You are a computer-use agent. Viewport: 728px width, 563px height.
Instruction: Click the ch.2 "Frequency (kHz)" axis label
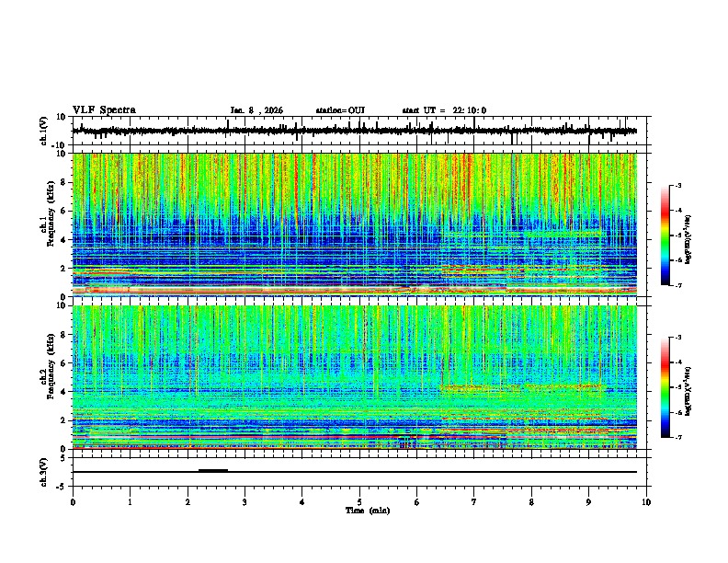coord(51,366)
